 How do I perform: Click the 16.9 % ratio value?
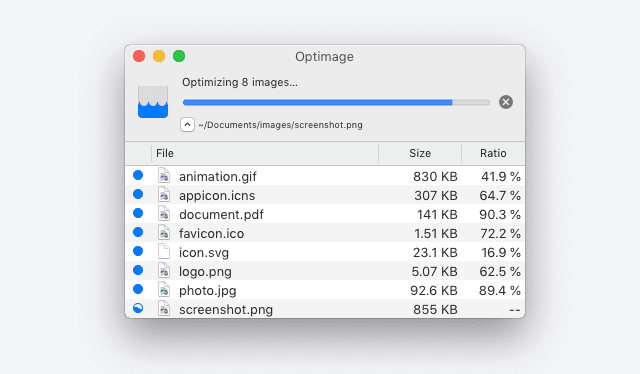pyautogui.click(x=501, y=252)
